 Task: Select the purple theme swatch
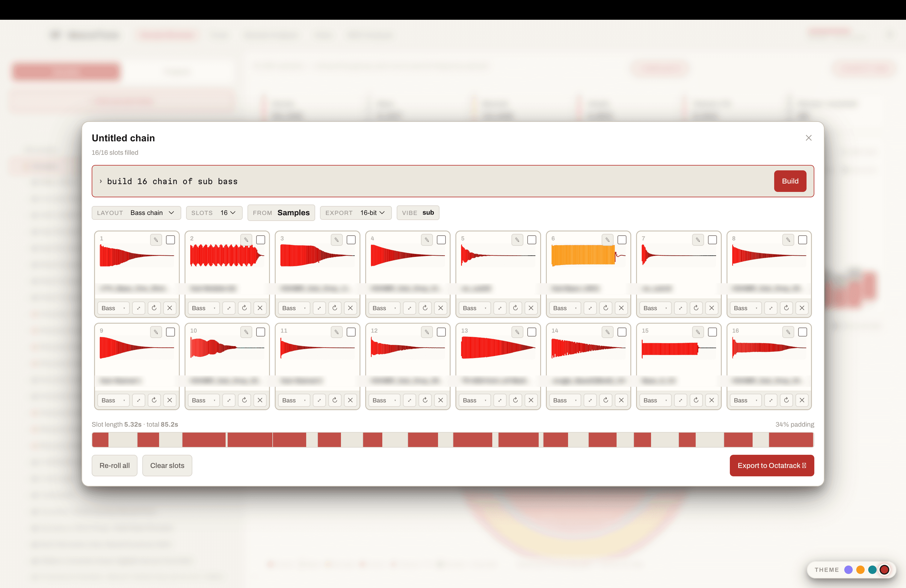coord(848,569)
